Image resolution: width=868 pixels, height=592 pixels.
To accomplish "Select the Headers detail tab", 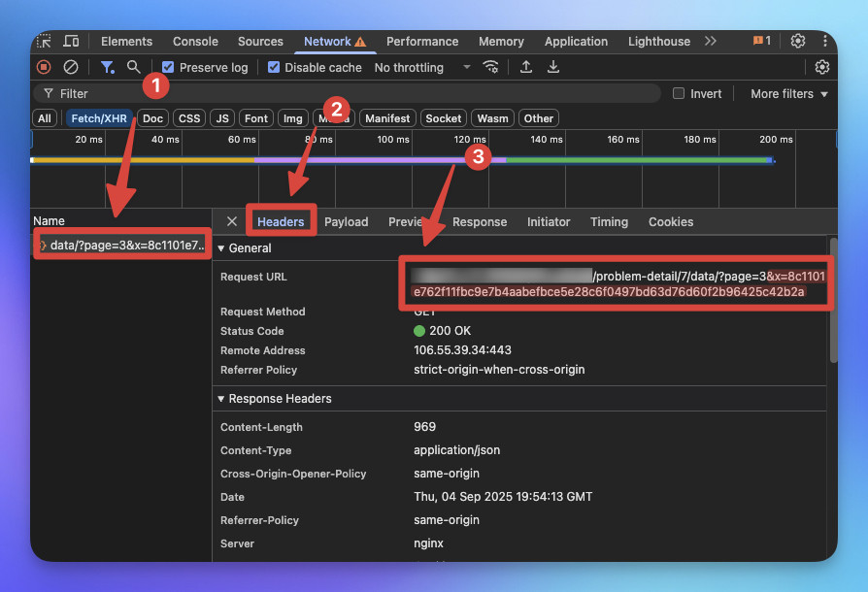I will point(281,222).
